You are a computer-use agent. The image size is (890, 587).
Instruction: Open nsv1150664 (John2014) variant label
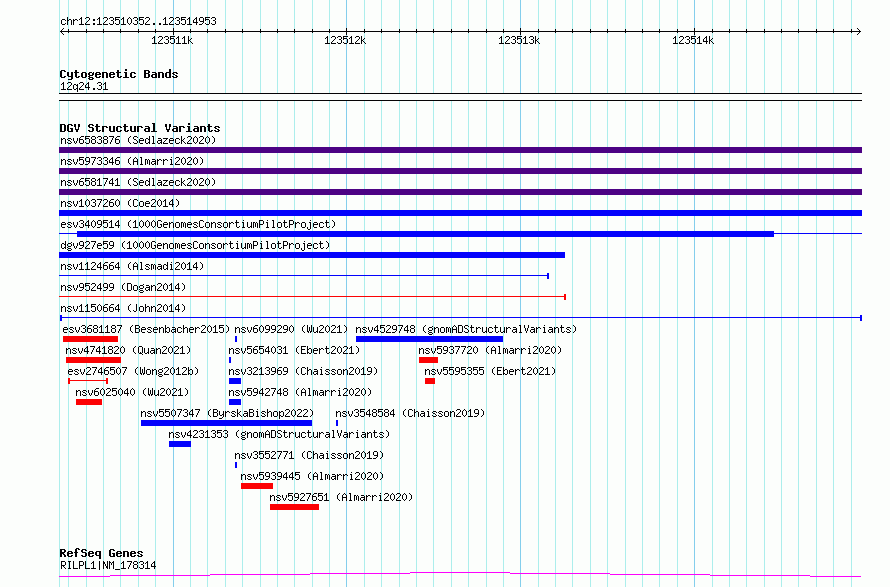click(x=123, y=308)
